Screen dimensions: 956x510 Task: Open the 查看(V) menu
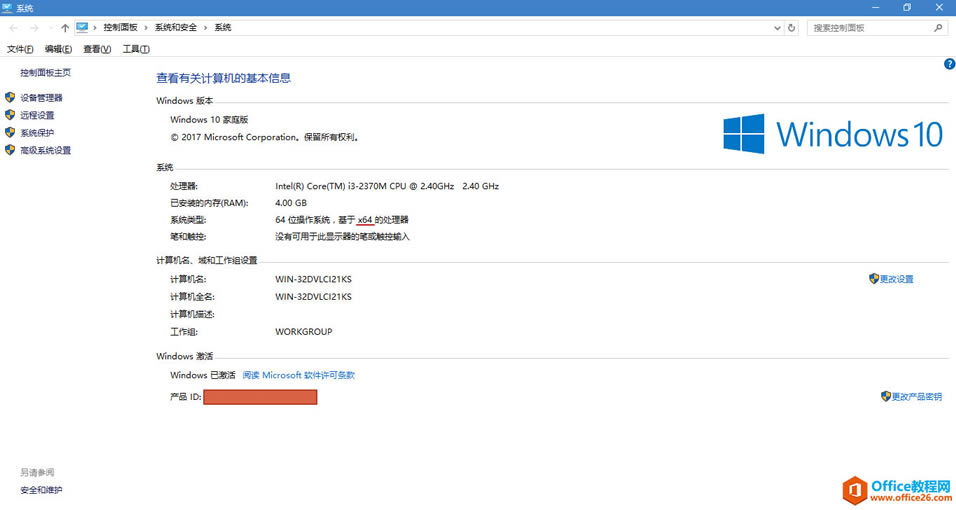click(x=97, y=49)
